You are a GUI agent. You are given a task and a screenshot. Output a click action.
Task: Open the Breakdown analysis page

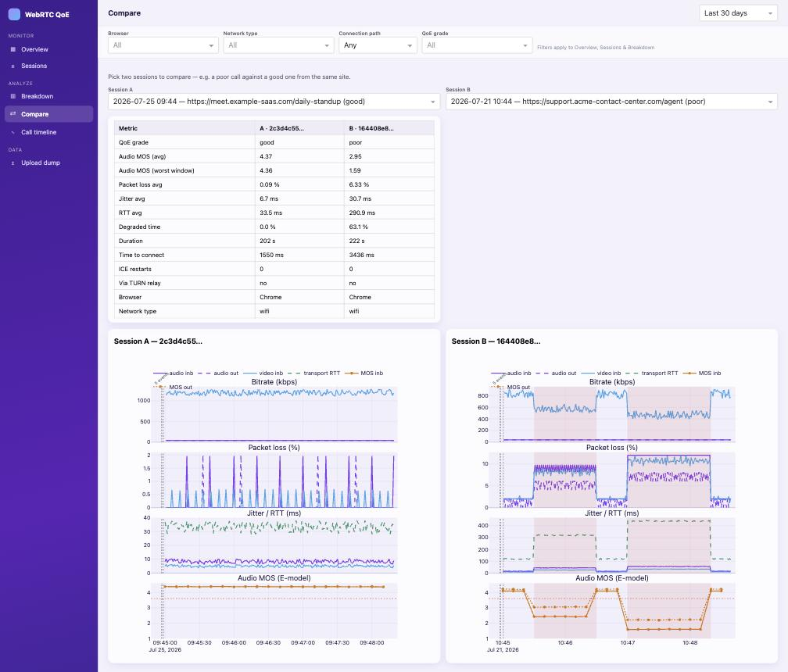coord(48,96)
